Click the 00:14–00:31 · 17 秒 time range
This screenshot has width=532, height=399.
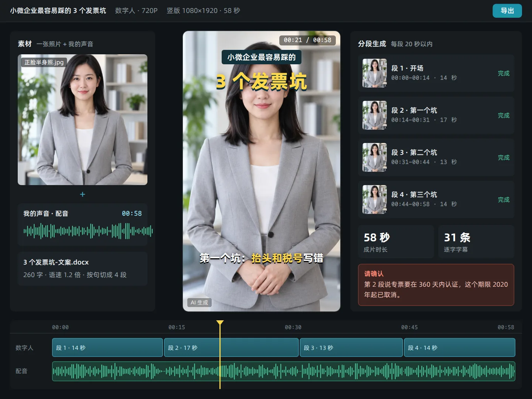click(x=424, y=120)
